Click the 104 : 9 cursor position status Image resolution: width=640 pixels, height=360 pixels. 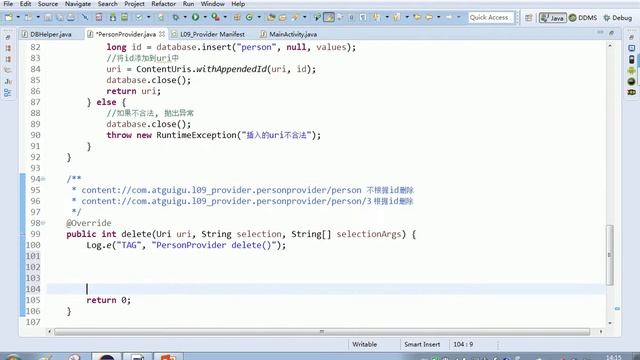tap(463, 344)
